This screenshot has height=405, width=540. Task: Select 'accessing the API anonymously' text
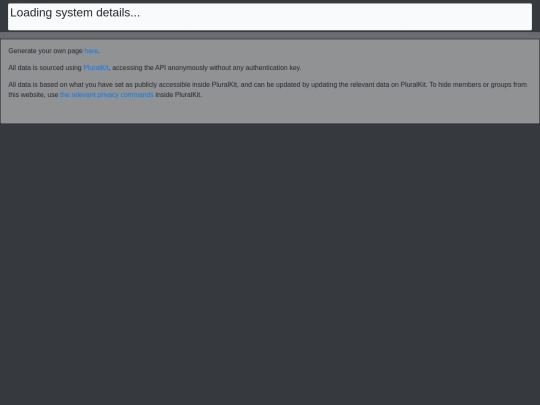(x=160, y=68)
